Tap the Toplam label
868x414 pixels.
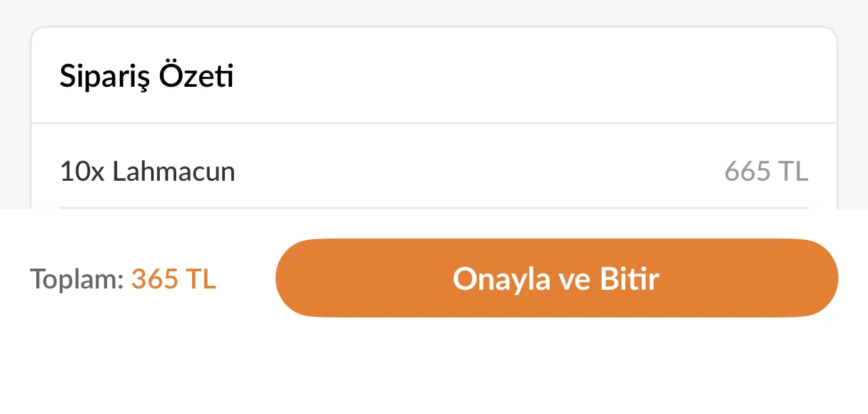click(76, 279)
